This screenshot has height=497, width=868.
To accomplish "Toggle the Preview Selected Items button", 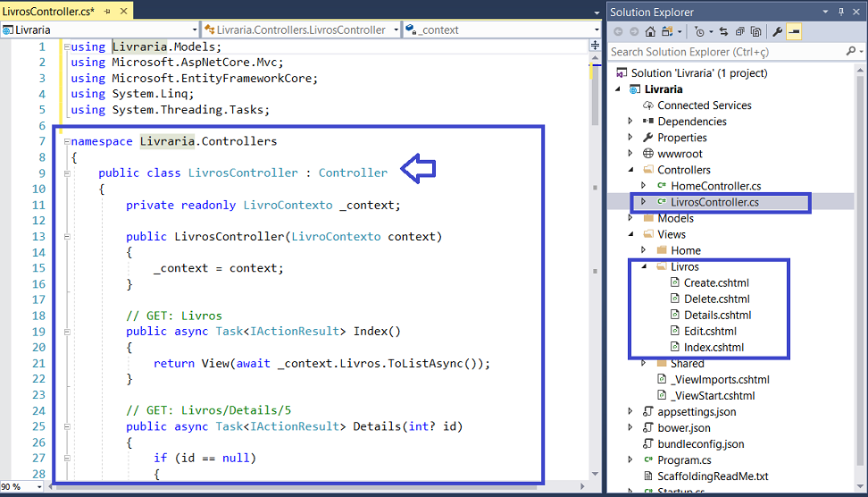I will [x=794, y=31].
